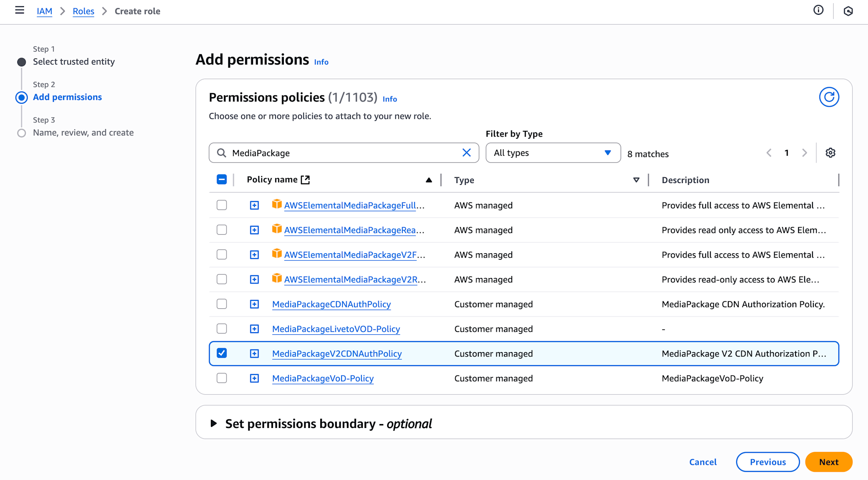Expand Set permissions boundary section
The width and height of the screenshot is (868, 480).
214,424
